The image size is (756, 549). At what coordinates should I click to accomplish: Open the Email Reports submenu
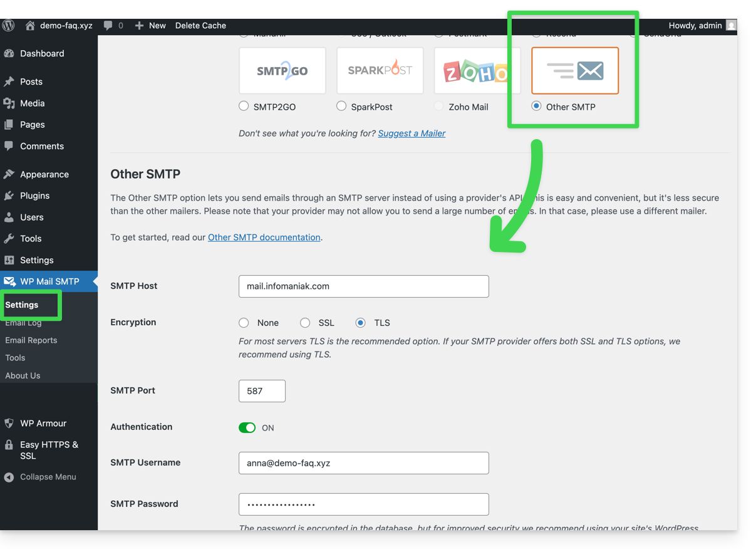31,340
